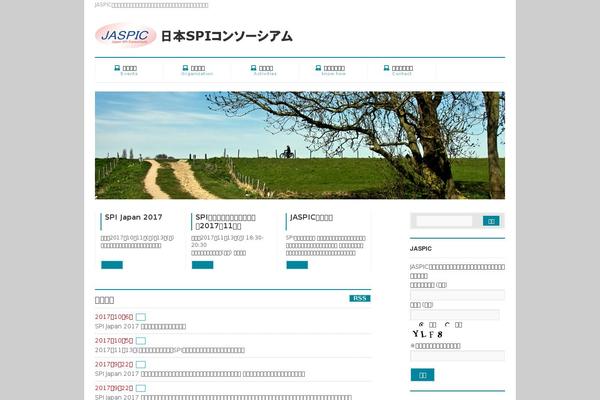This screenshot has width=600, height=400.
Task: Open the Contact menu item
Action: click(402, 70)
